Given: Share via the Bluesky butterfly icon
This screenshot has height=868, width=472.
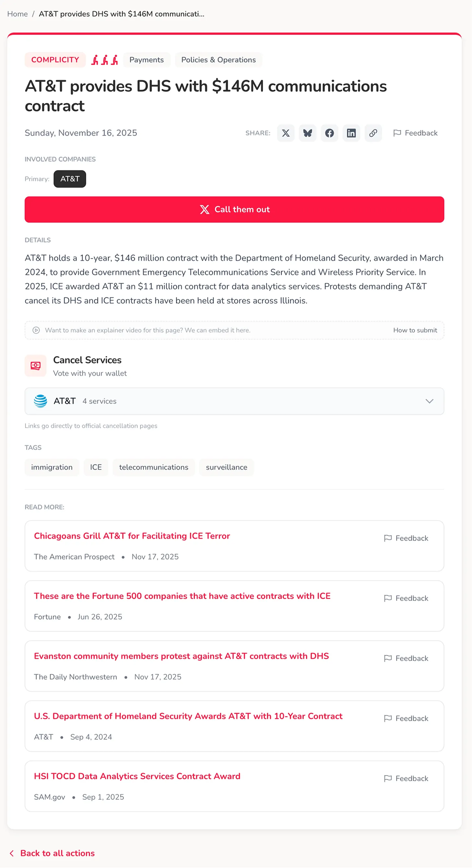Looking at the screenshot, I should pos(307,133).
